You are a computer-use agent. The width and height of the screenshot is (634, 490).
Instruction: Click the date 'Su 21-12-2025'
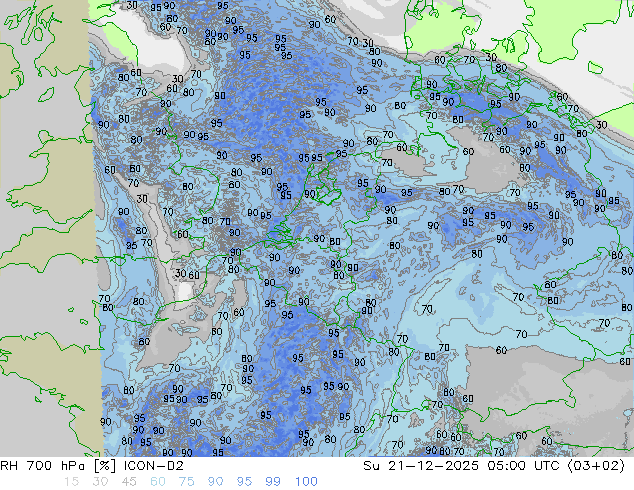point(421,466)
